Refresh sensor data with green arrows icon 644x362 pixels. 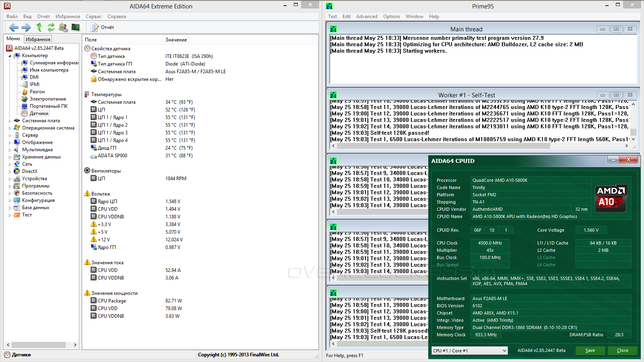(51, 27)
